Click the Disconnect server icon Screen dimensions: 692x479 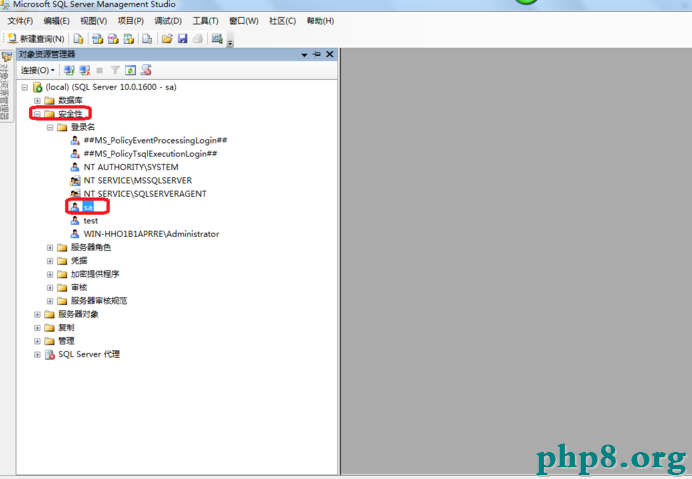pos(85,70)
